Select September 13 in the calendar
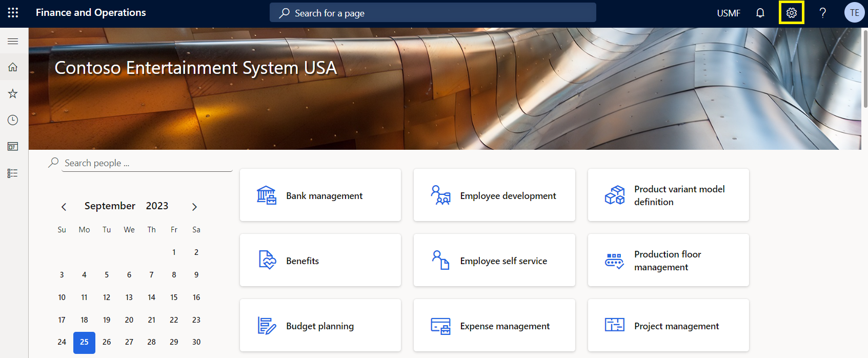Image resolution: width=868 pixels, height=358 pixels. 129,297
